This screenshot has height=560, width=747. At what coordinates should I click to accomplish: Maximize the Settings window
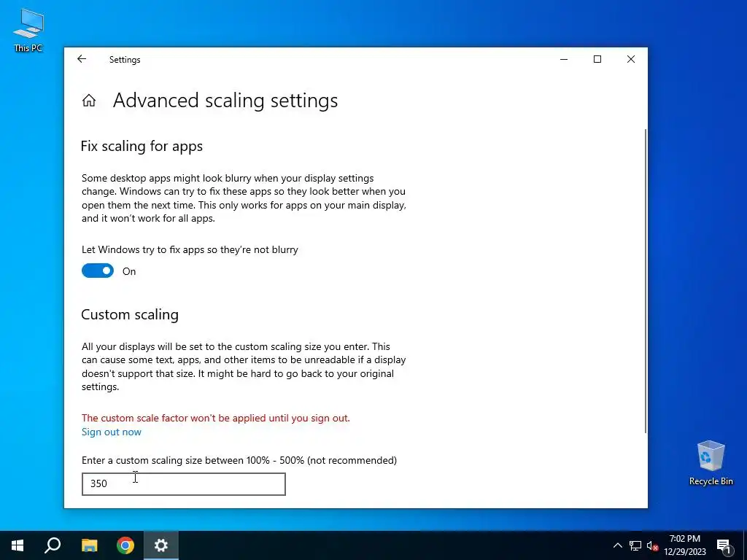pos(597,60)
